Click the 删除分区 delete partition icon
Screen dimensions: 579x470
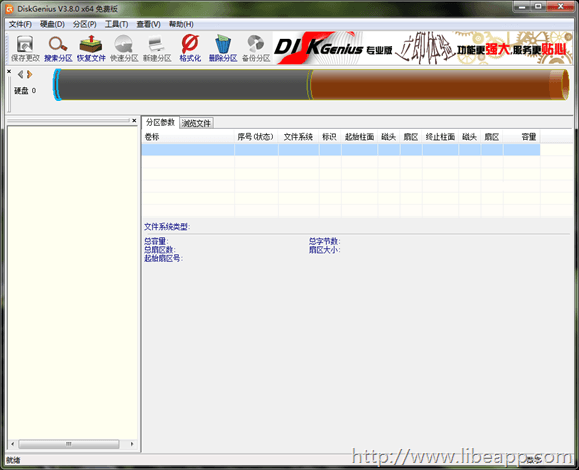coord(223,48)
